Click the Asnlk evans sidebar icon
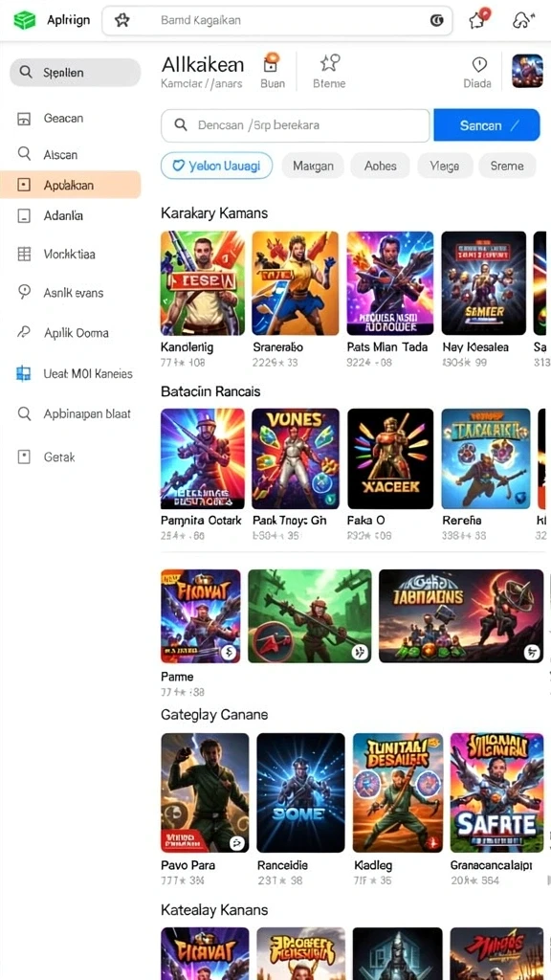 click(24, 292)
